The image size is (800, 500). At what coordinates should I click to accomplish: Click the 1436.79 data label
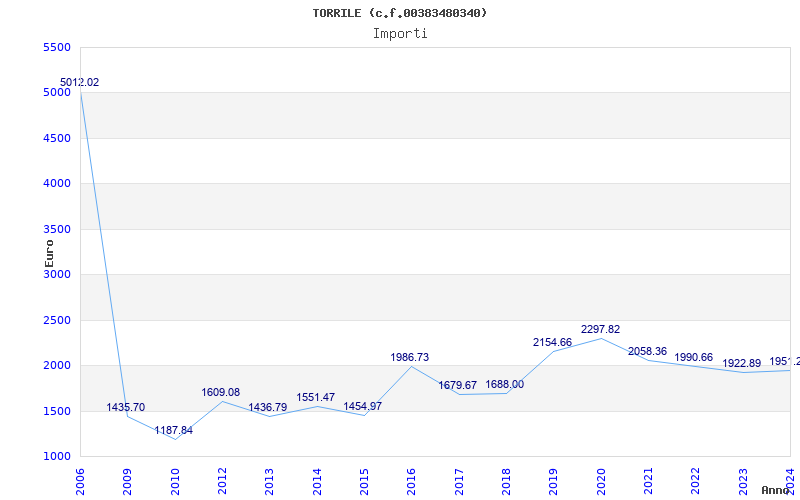[267, 407]
